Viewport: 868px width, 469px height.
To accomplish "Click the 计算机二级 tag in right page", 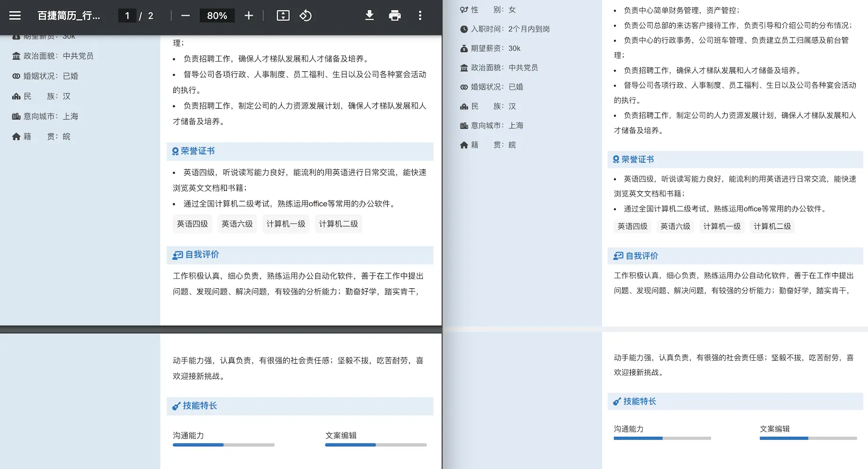I will tap(773, 226).
